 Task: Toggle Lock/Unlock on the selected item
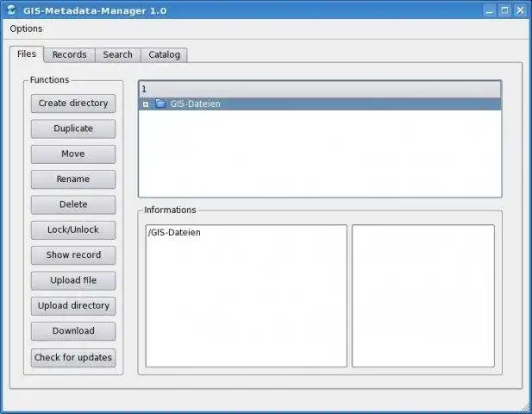pyautogui.click(x=73, y=230)
